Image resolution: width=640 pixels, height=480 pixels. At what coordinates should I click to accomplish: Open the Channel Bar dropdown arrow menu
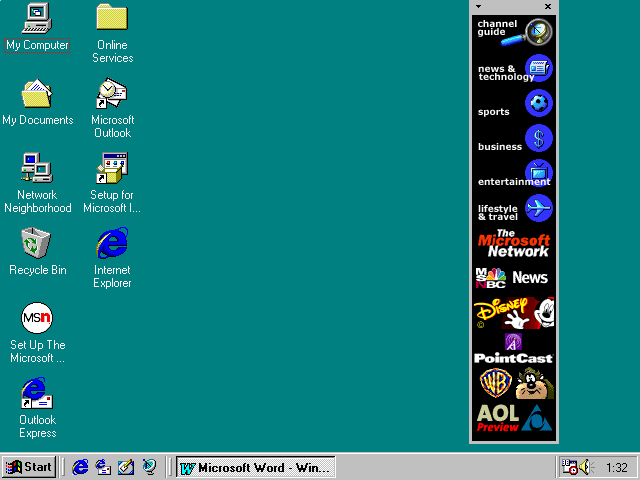(479, 6)
